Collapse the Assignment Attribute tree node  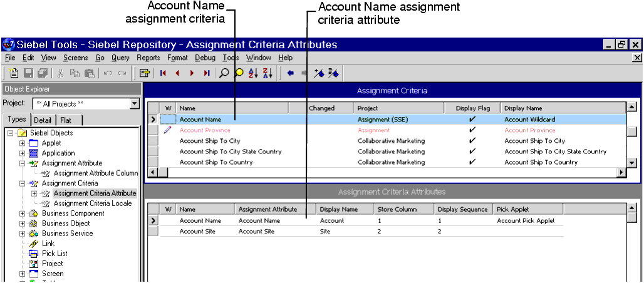(x=22, y=163)
